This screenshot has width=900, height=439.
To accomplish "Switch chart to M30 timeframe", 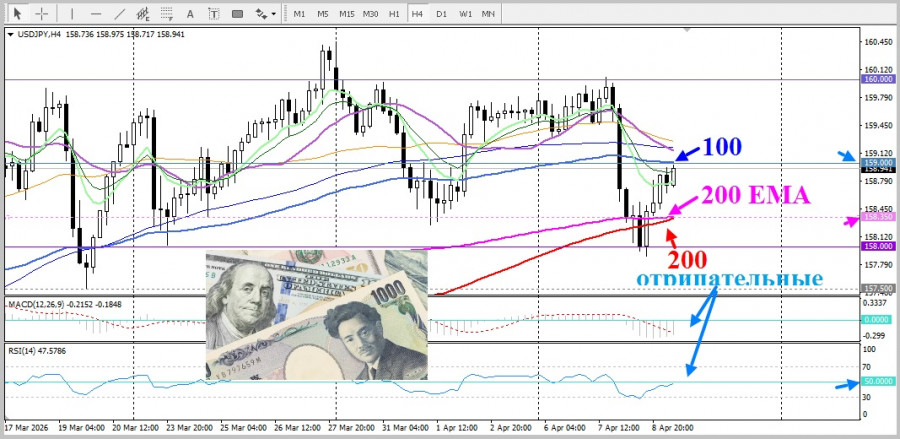I will coord(370,13).
